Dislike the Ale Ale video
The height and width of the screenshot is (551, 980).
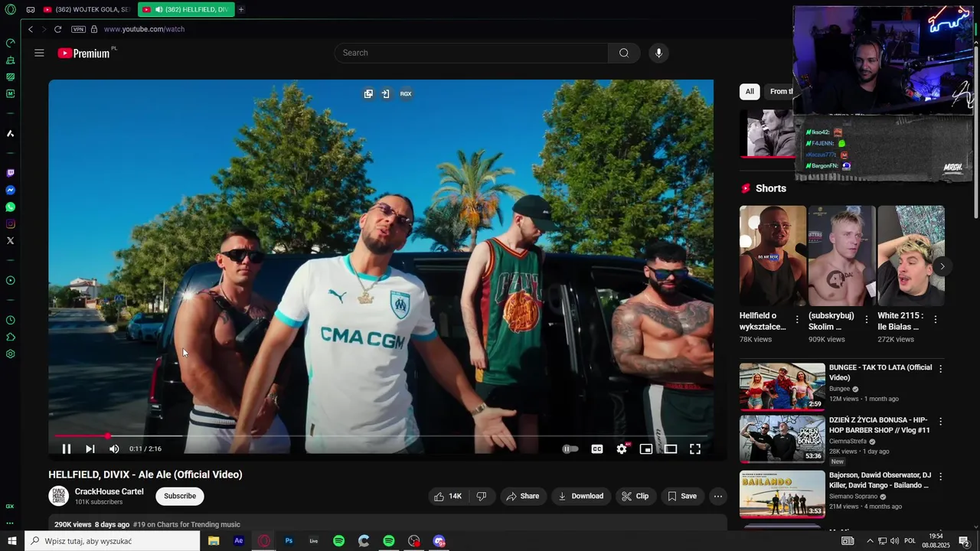[482, 496]
